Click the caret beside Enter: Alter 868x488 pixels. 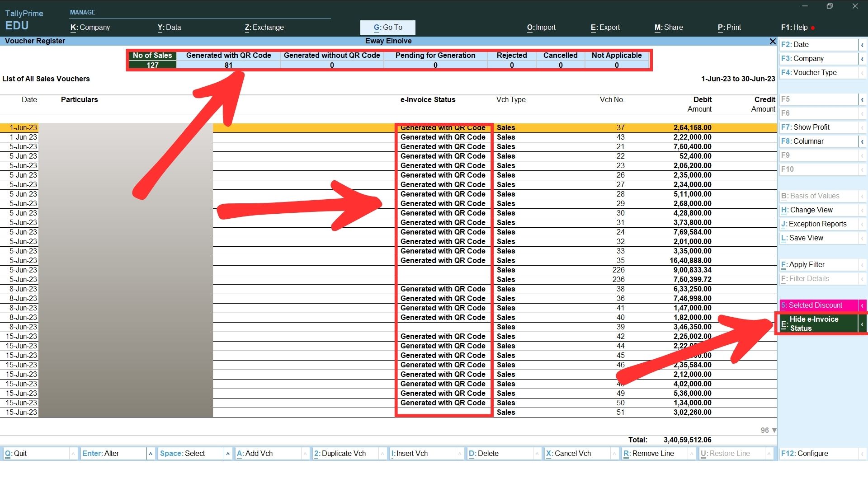pos(151,454)
